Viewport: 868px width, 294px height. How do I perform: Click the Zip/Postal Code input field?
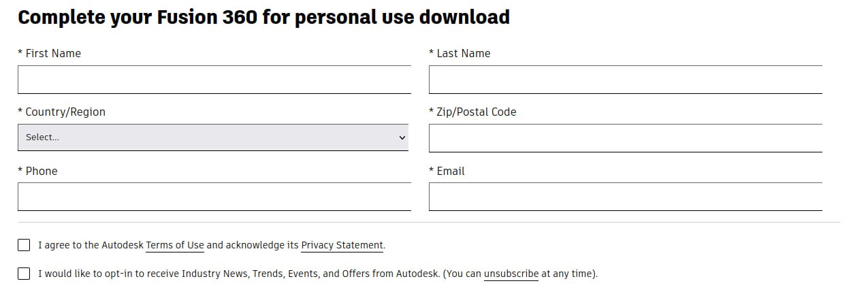[625, 138]
